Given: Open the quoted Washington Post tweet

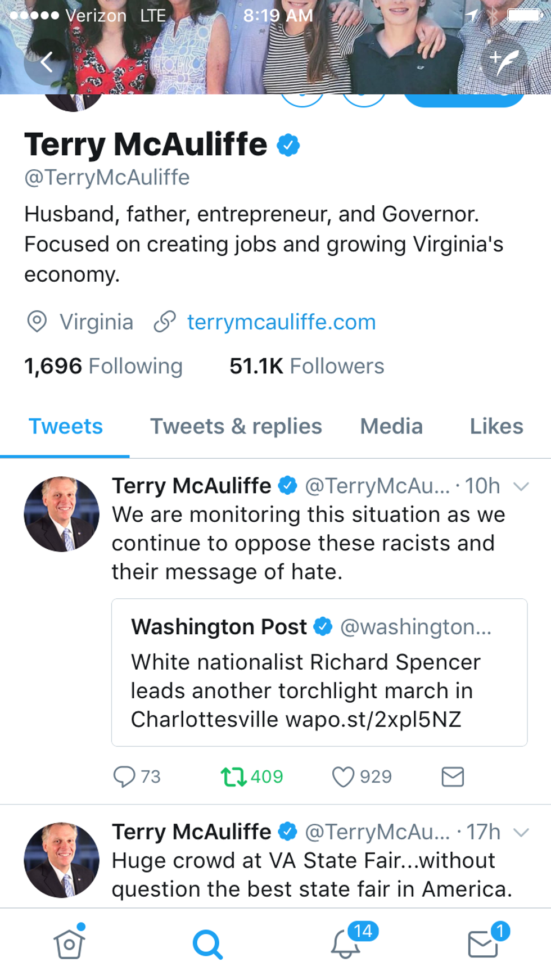Looking at the screenshot, I should click(x=319, y=672).
